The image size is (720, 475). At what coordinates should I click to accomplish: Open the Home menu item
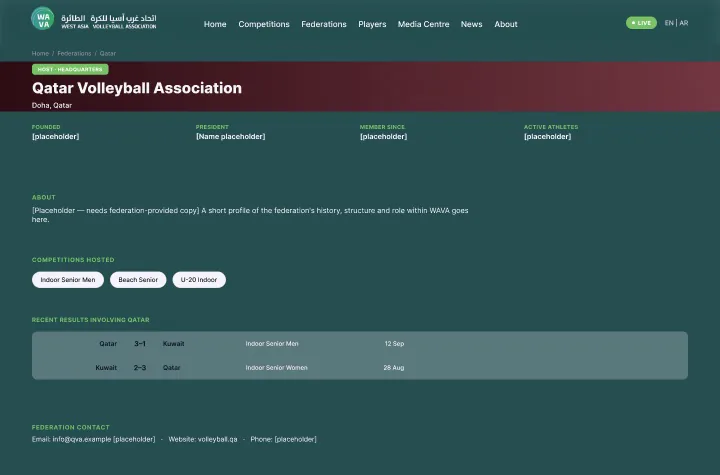[215, 24]
